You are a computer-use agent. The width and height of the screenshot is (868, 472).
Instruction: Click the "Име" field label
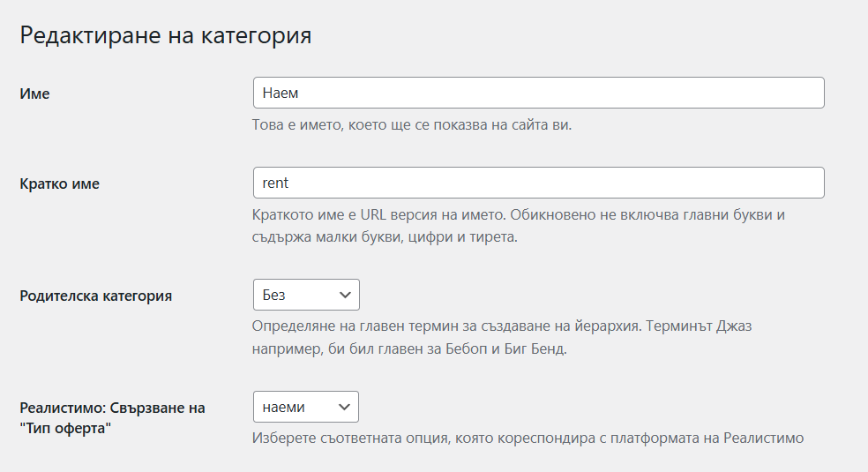(x=34, y=94)
